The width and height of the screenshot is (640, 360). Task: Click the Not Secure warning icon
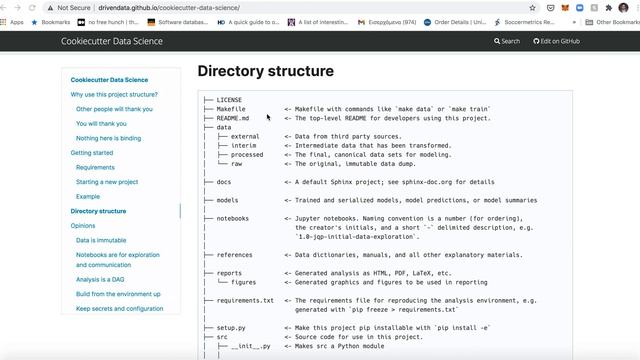[50, 8]
